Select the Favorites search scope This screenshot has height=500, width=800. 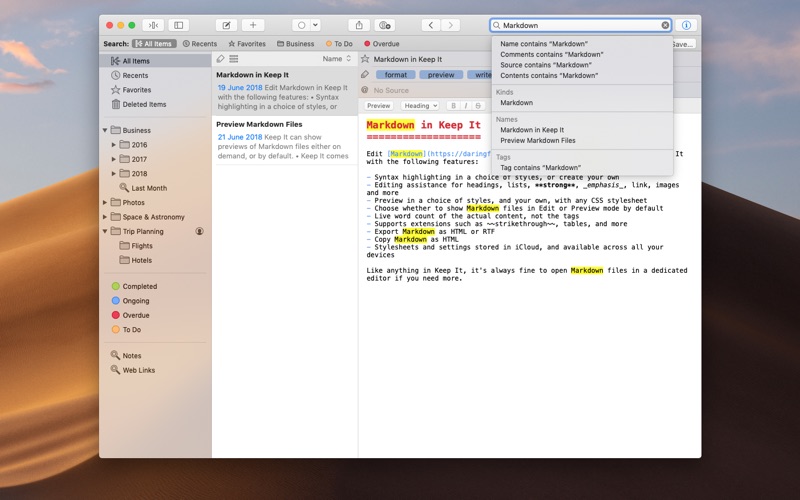pos(246,44)
